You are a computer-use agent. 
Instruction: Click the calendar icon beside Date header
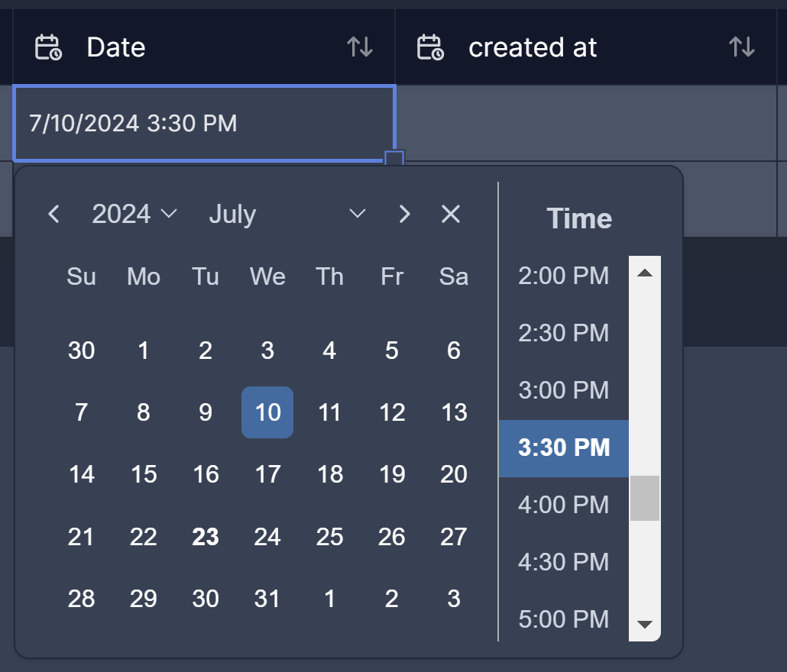pos(48,47)
